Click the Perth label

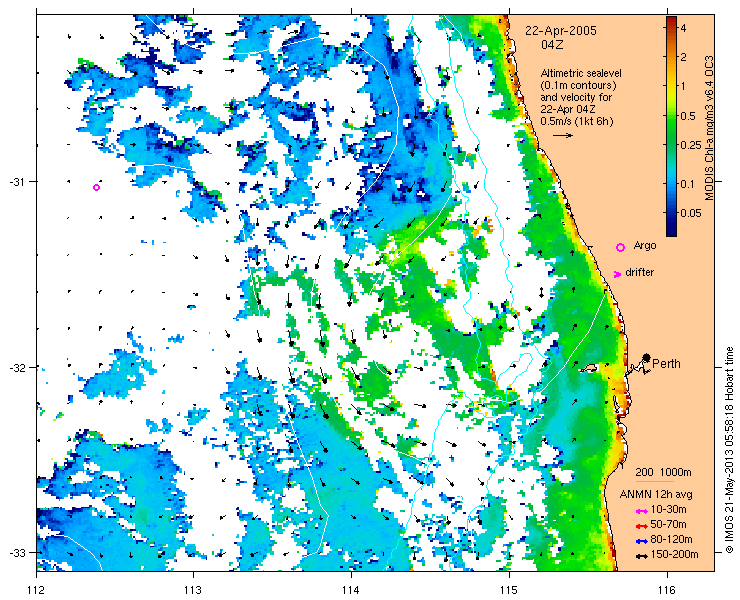tap(666, 364)
